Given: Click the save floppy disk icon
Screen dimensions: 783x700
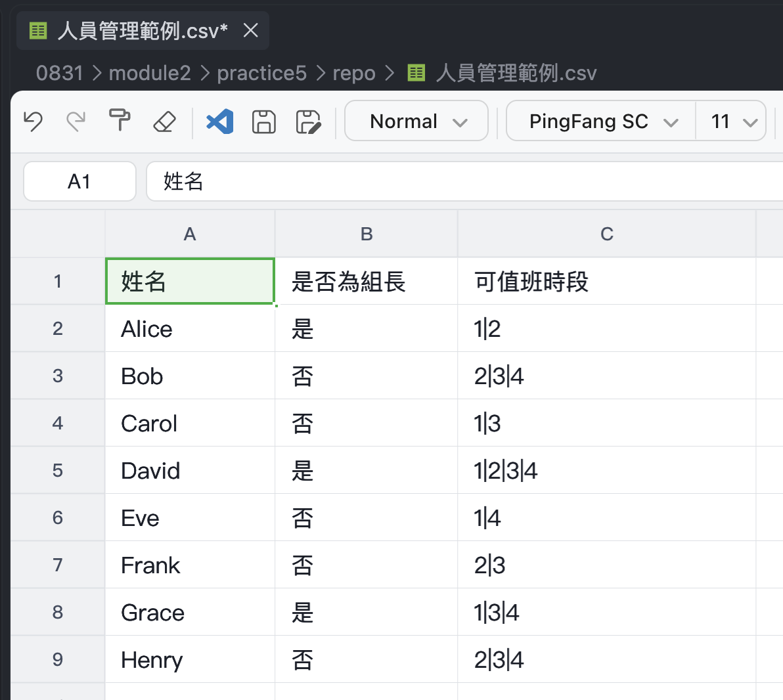Looking at the screenshot, I should click(263, 121).
